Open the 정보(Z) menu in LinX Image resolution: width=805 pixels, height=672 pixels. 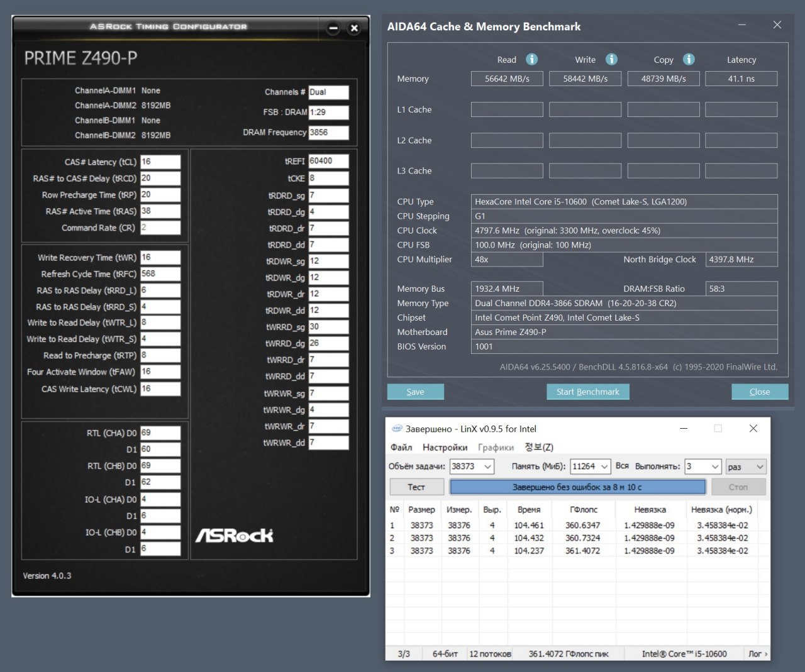click(x=539, y=448)
